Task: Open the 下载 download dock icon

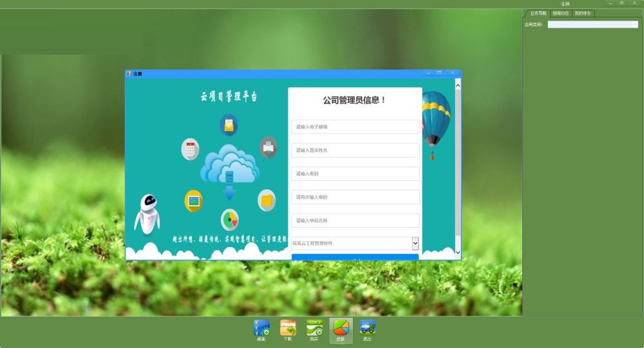Action: [288, 331]
